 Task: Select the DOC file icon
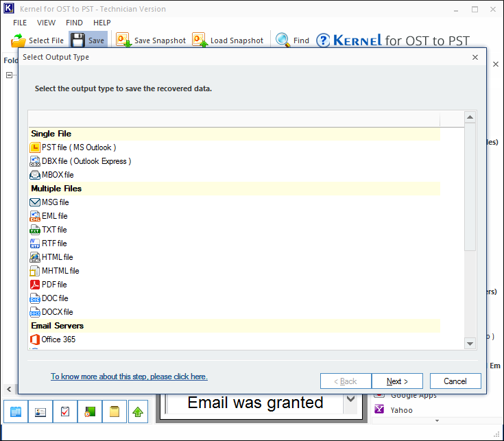pyautogui.click(x=35, y=298)
